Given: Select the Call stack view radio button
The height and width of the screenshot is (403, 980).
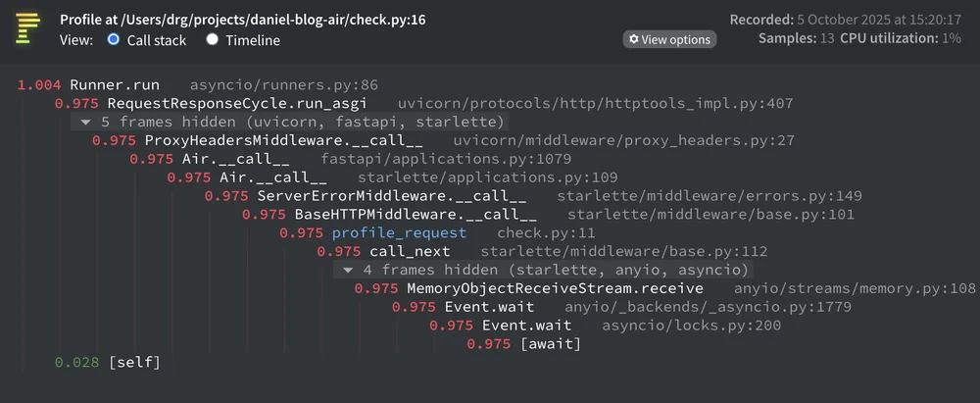Looking at the screenshot, I should coord(113,39).
